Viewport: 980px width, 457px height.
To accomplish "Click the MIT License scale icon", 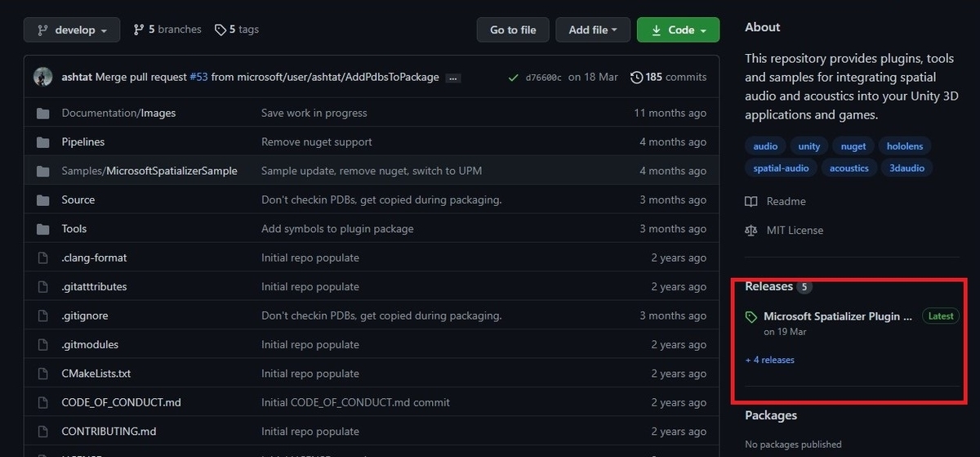I will pos(751,231).
